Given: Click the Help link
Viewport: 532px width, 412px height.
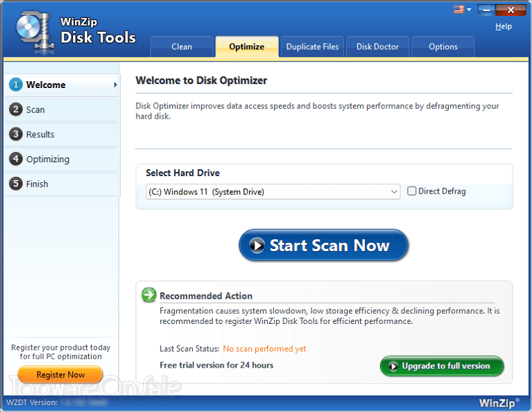Looking at the screenshot, I should (x=503, y=26).
